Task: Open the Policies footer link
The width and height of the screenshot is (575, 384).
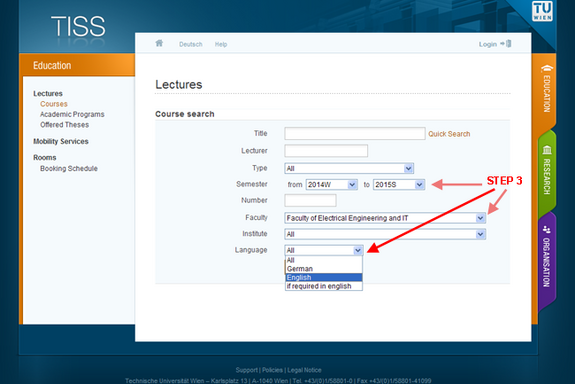Action: [x=272, y=370]
